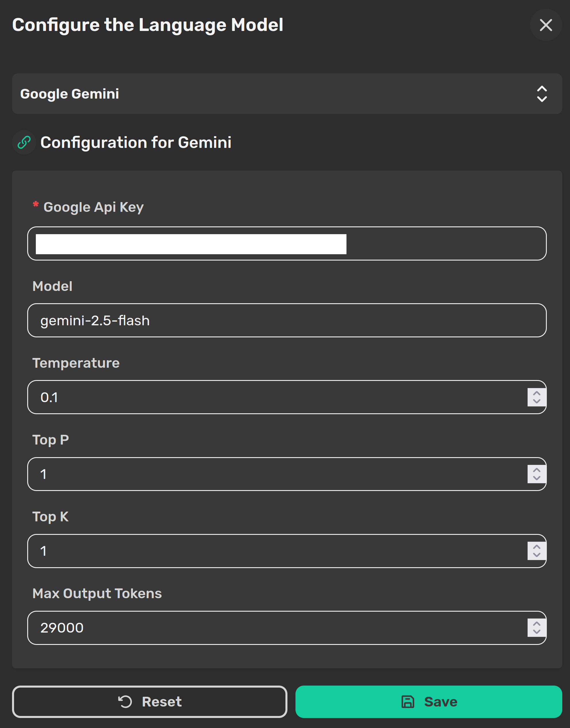This screenshot has width=570, height=728.
Task: Increase Top K with the up arrow
Action: [x=537, y=547]
